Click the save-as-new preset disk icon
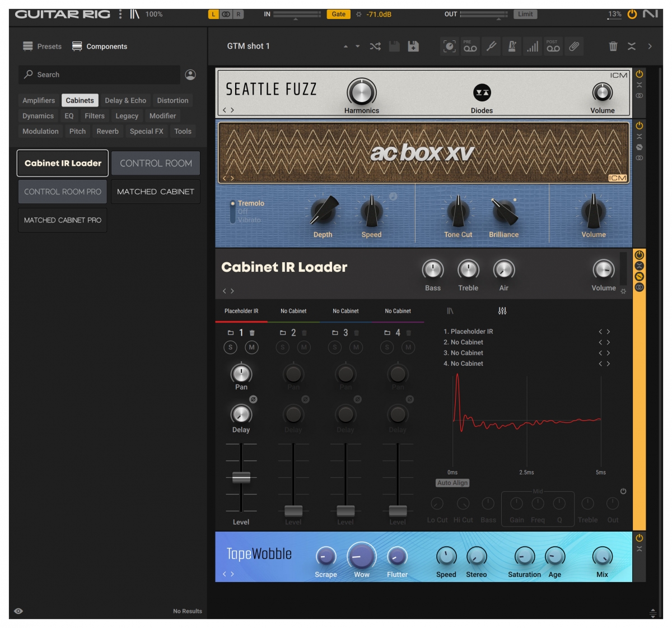This screenshot has width=672, height=628. pos(413,46)
